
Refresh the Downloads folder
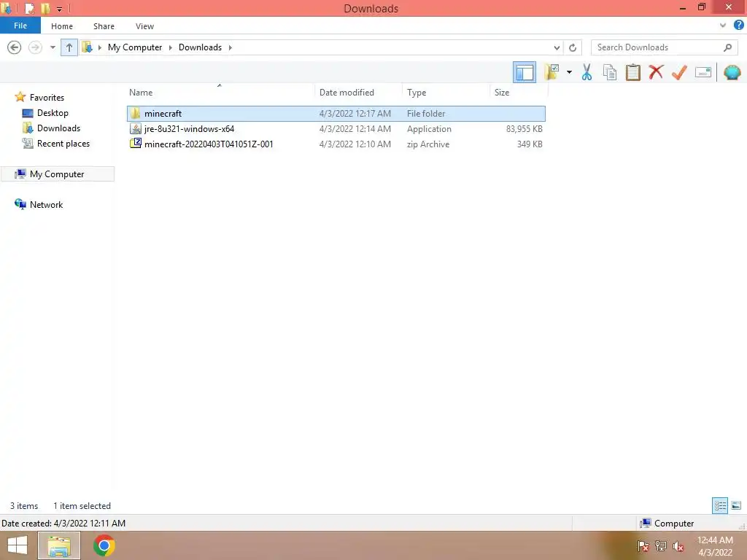point(573,47)
